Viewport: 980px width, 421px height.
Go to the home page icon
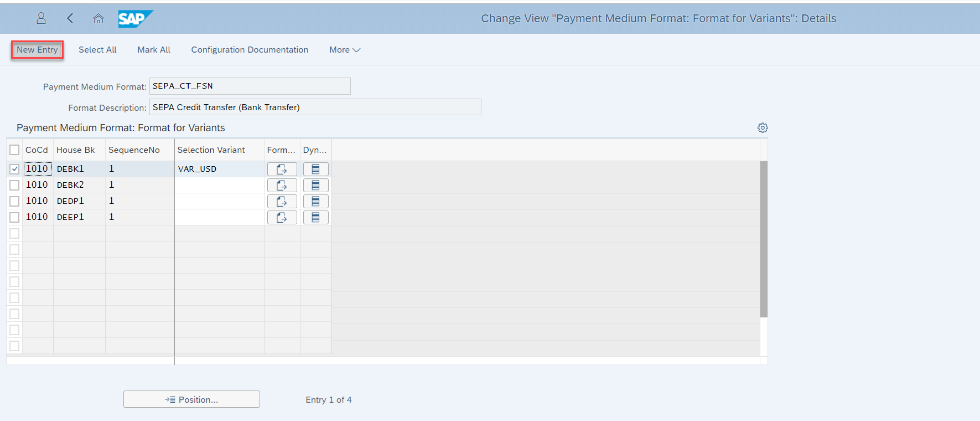[x=98, y=18]
